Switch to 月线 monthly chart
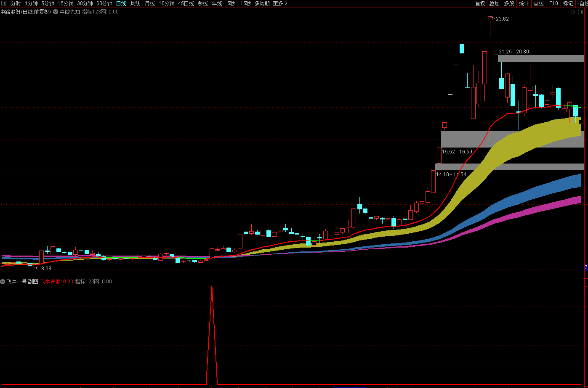The height and width of the screenshot is (388, 588). click(x=150, y=3)
